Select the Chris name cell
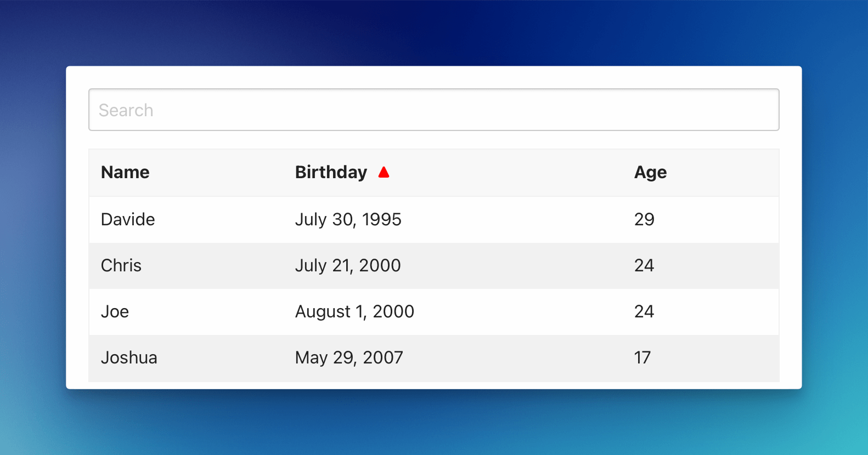Screen dimensions: 868x455 121,265
